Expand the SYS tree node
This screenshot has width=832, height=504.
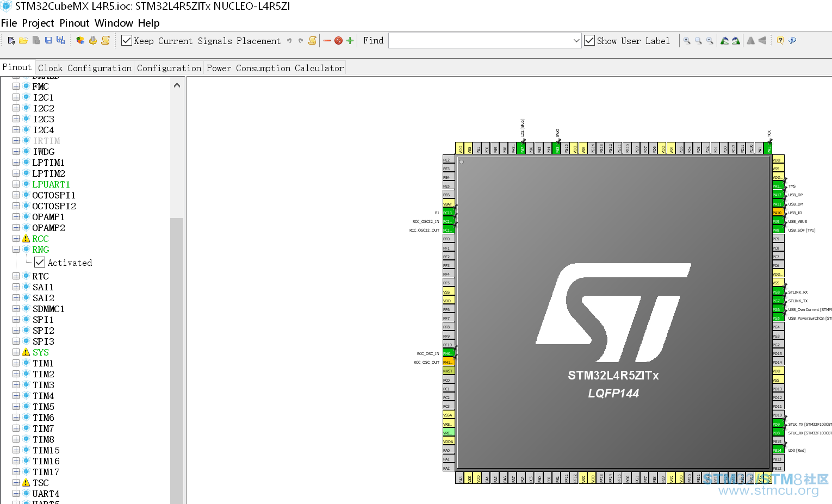pyautogui.click(x=16, y=352)
